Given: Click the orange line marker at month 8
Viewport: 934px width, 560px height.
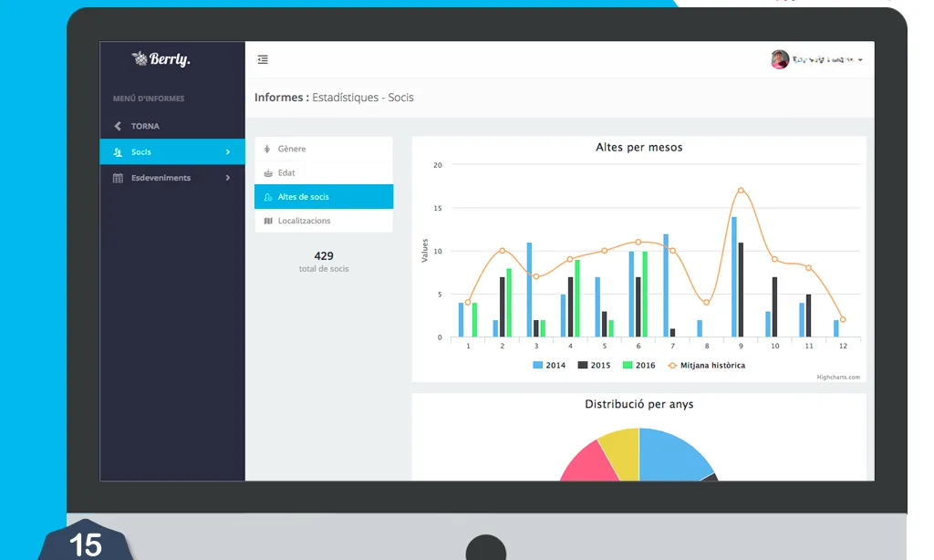Looking at the screenshot, I should coord(707,303).
